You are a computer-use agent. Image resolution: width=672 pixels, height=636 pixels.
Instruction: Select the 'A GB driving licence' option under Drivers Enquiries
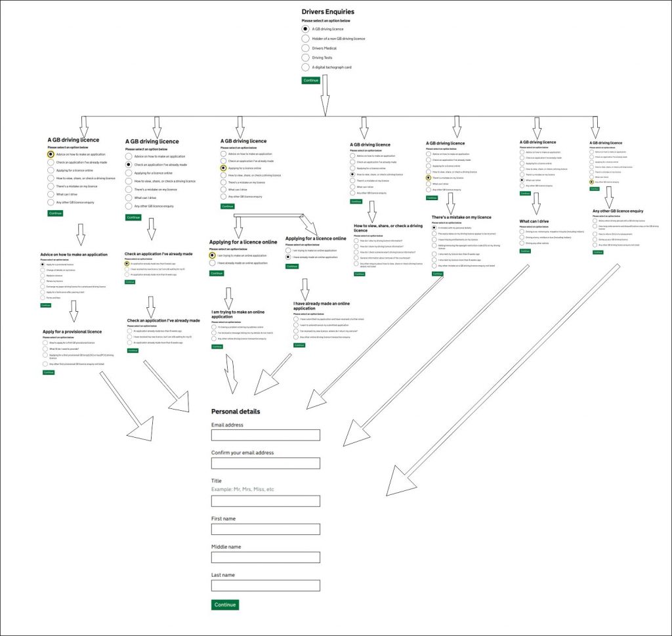[x=305, y=30]
